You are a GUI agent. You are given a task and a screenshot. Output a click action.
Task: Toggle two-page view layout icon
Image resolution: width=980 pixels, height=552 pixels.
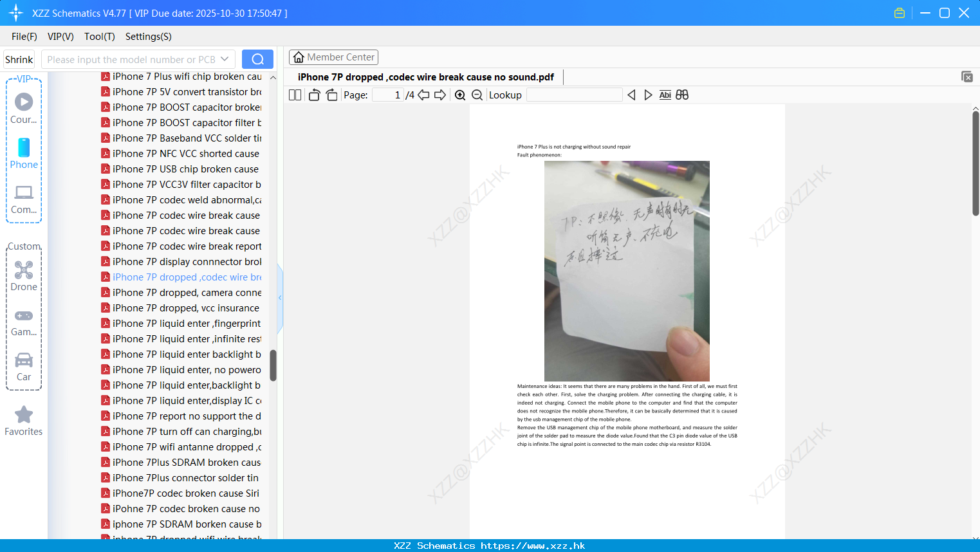295,95
